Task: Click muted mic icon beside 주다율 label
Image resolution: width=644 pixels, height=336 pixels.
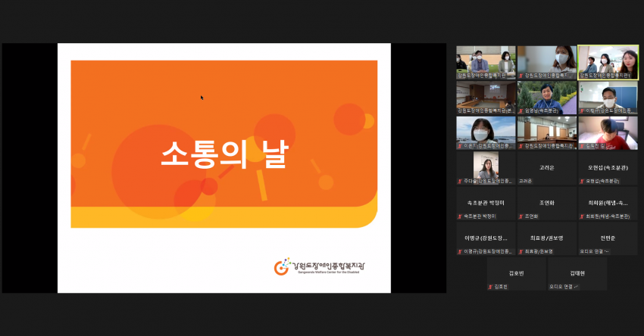Action: tap(461, 182)
